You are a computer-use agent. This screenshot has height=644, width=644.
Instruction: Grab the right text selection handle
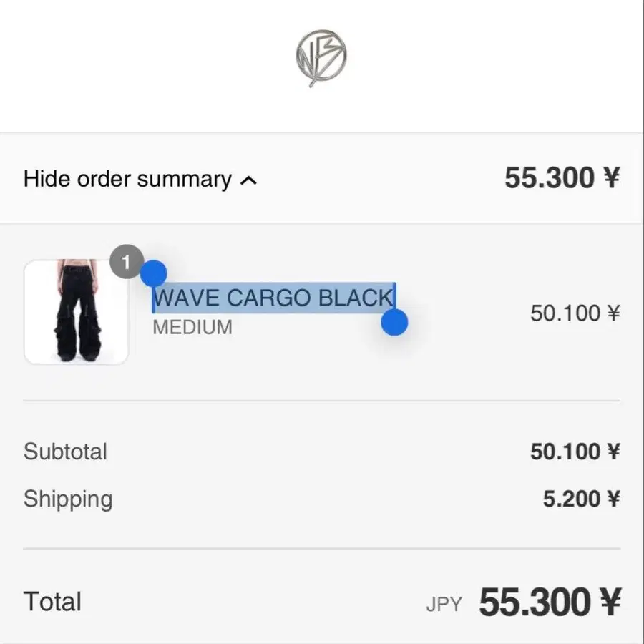[394, 323]
